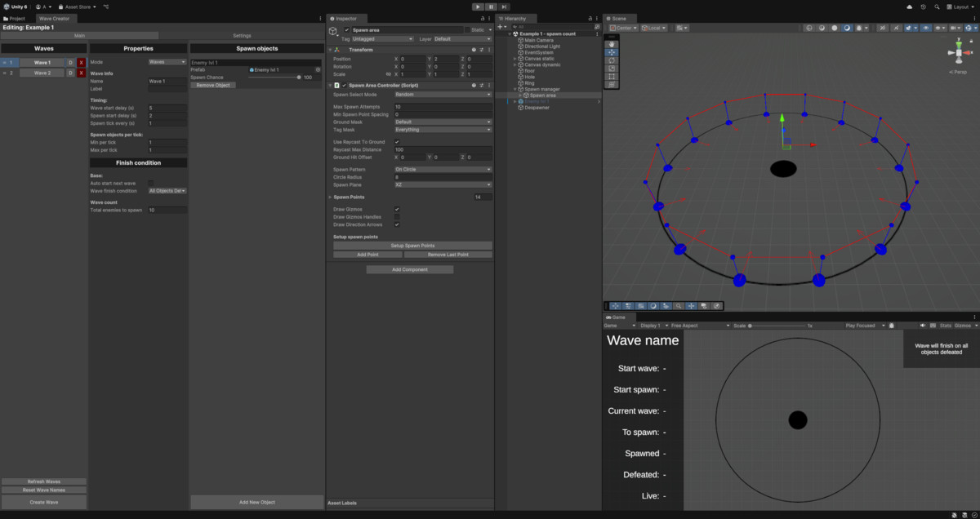This screenshot has height=519, width=980.
Task: Open the Spawn Pattern dropdown
Action: tap(443, 169)
